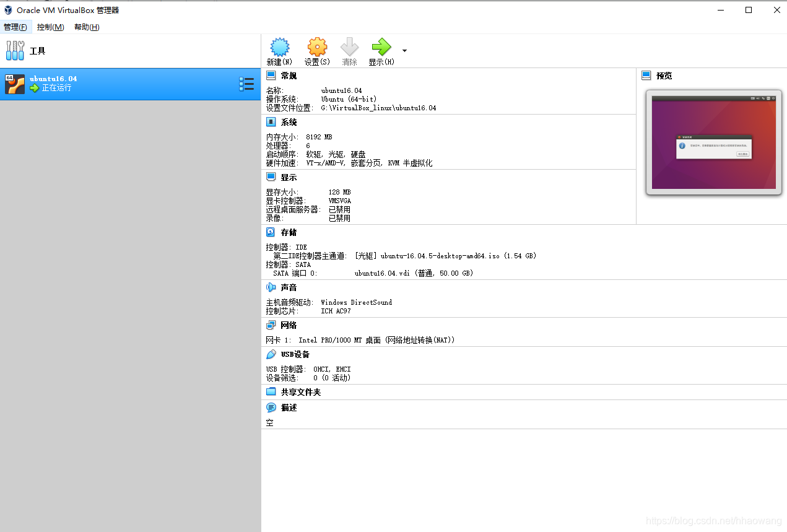Image resolution: width=787 pixels, height=532 pixels.
Task: Click the 远程桌面服务器 已禁用 value
Action: pos(339,209)
